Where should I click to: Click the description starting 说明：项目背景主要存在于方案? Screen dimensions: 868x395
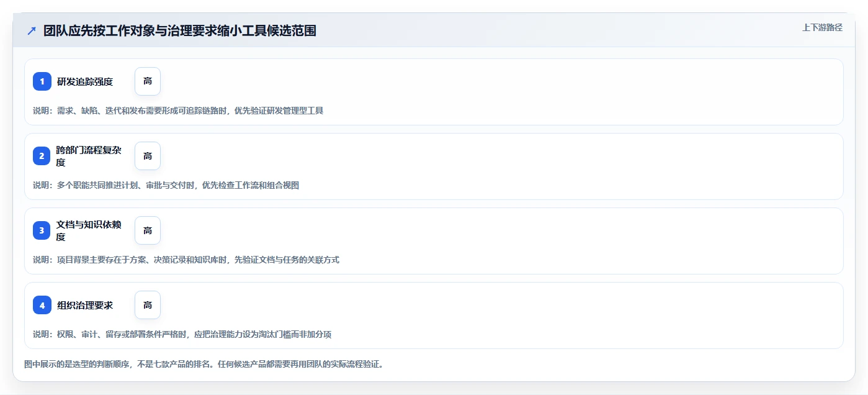click(x=186, y=260)
